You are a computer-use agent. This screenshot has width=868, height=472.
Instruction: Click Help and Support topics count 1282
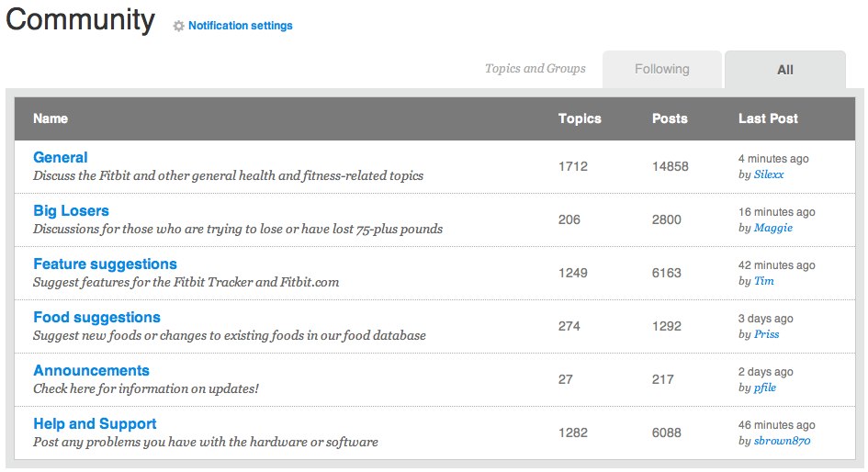click(573, 433)
